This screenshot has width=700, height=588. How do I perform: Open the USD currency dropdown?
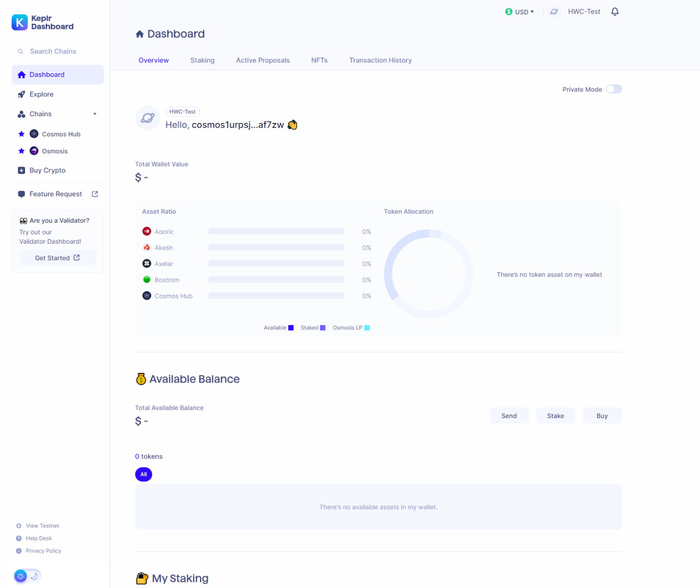coord(520,11)
